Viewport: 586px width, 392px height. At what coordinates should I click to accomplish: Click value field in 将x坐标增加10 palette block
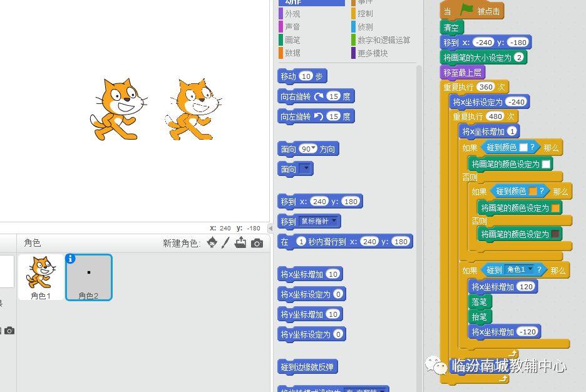[x=333, y=274]
